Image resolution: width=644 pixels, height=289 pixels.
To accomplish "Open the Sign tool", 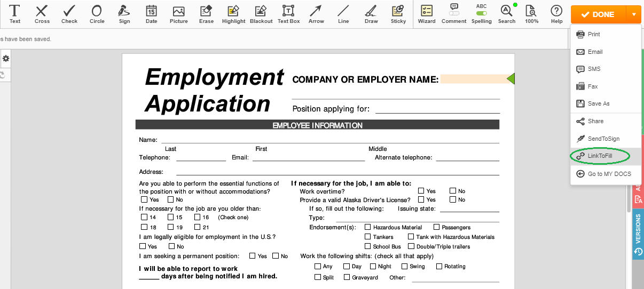I will [124, 14].
